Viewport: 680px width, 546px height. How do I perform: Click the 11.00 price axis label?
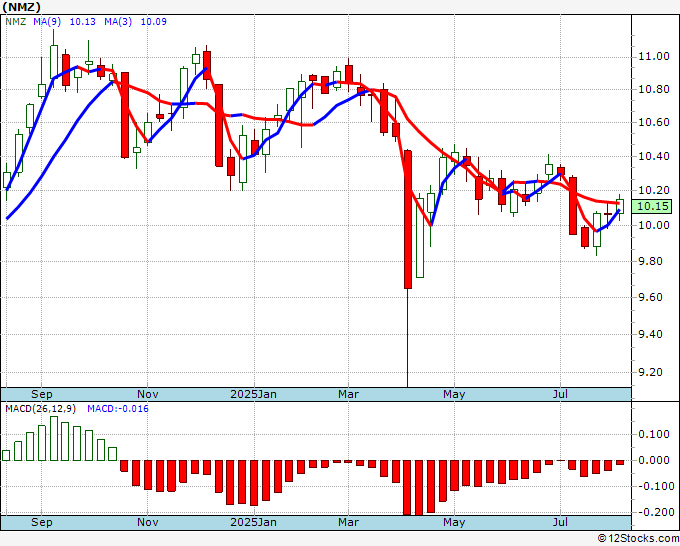click(654, 56)
